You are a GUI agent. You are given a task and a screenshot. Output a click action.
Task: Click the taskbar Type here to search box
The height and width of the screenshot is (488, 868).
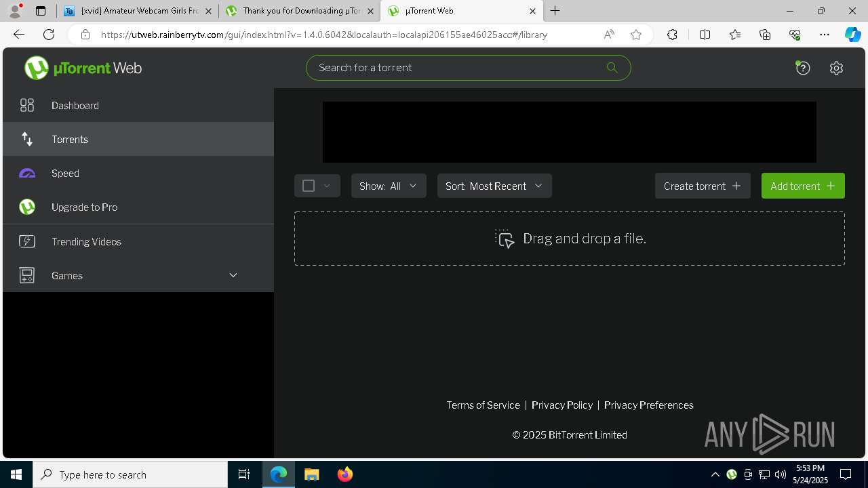pyautogui.click(x=130, y=474)
